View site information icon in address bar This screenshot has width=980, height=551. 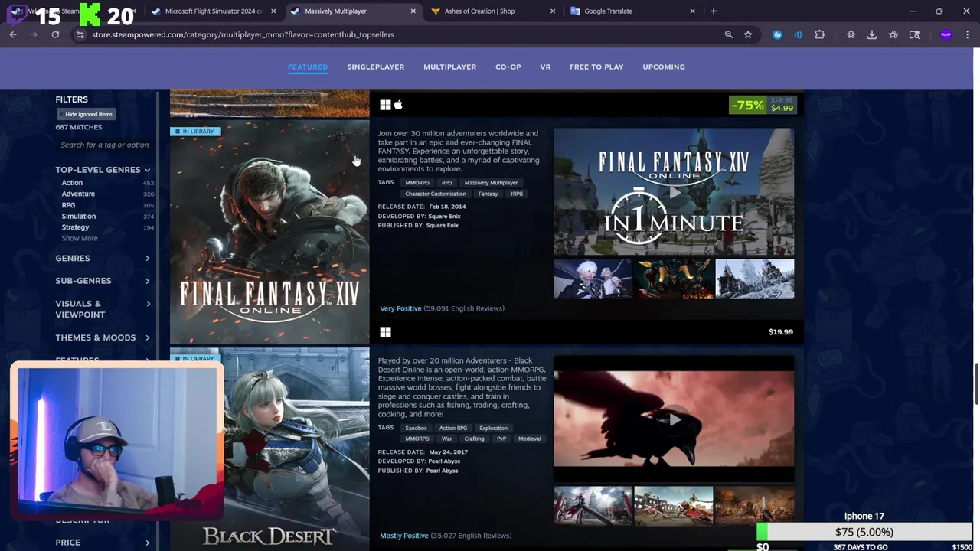[80, 34]
